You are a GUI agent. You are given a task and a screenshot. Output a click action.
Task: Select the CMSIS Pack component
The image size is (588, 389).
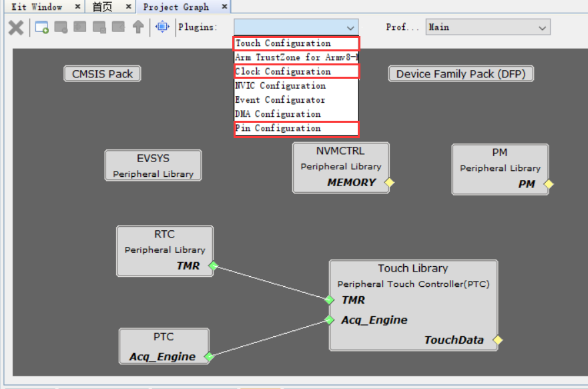click(102, 74)
